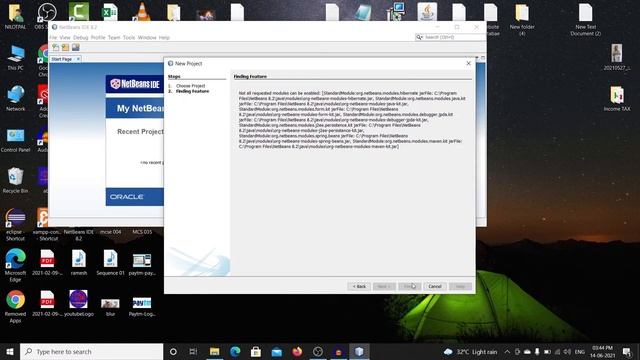Click the NetBeans IDE logo on Start Page
This screenshot has height=360, width=640.
coord(135,84)
